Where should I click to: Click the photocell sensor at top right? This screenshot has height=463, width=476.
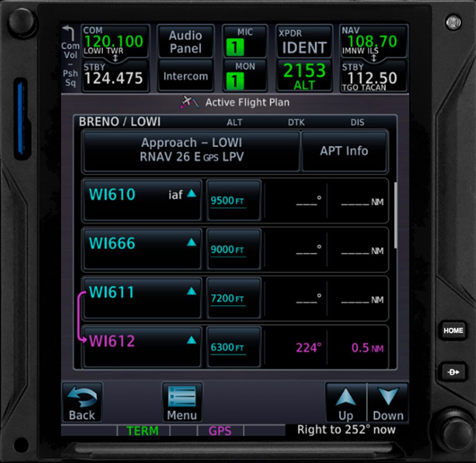point(453,22)
